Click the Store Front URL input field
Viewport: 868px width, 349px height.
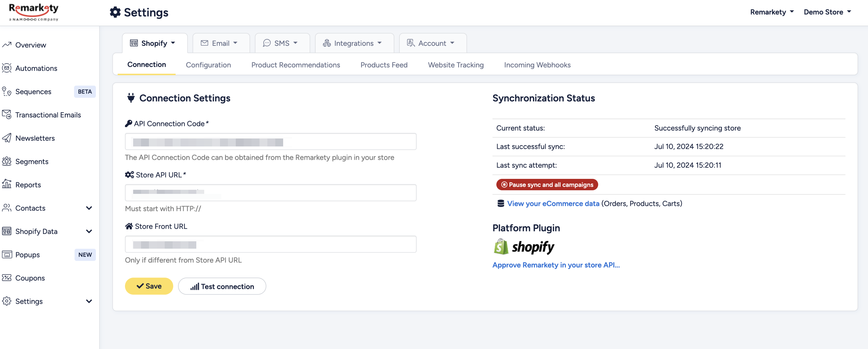tap(271, 244)
